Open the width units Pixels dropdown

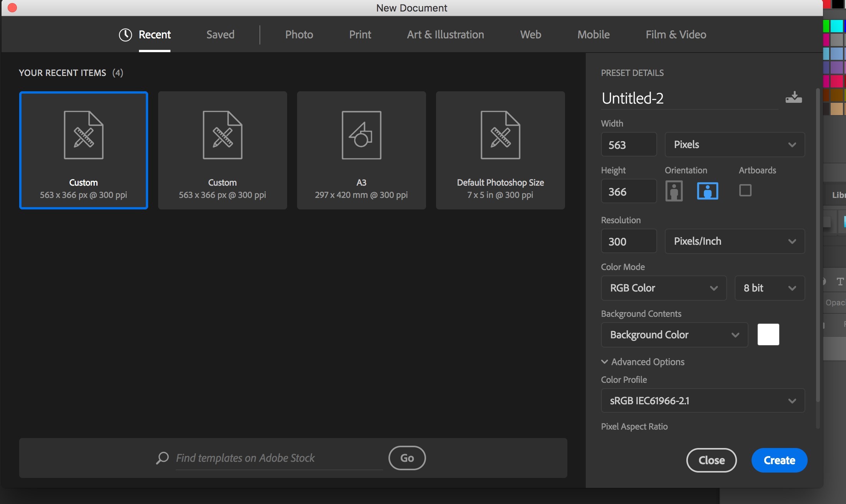(x=734, y=145)
